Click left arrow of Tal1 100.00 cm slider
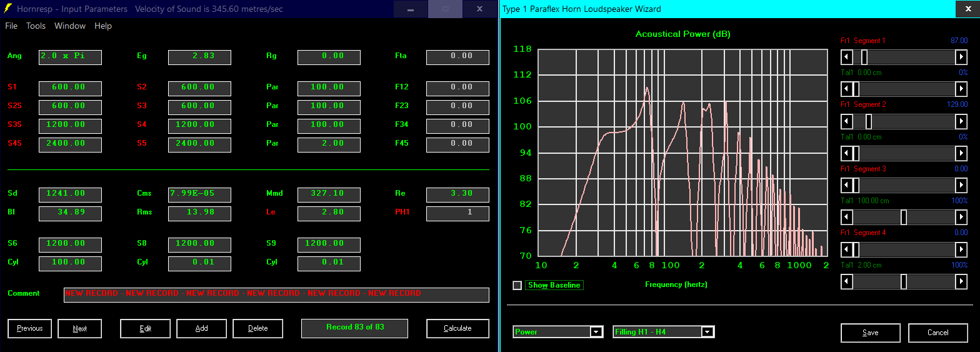980x352 pixels. 846,218
